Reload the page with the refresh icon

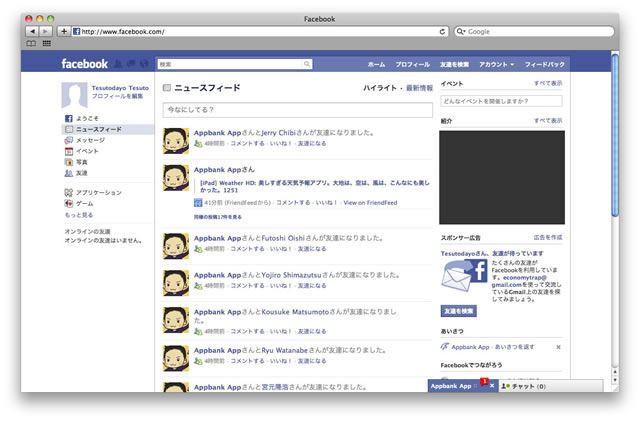(x=442, y=31)
